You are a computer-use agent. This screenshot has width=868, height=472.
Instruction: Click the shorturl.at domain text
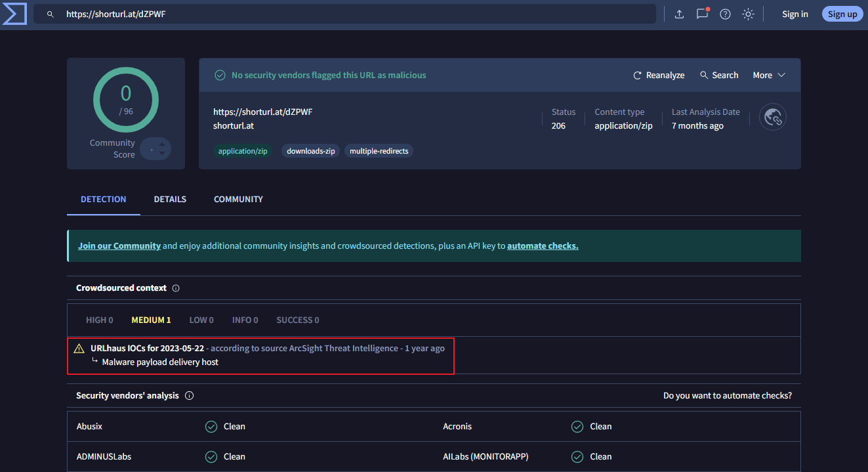coord(234,126)
